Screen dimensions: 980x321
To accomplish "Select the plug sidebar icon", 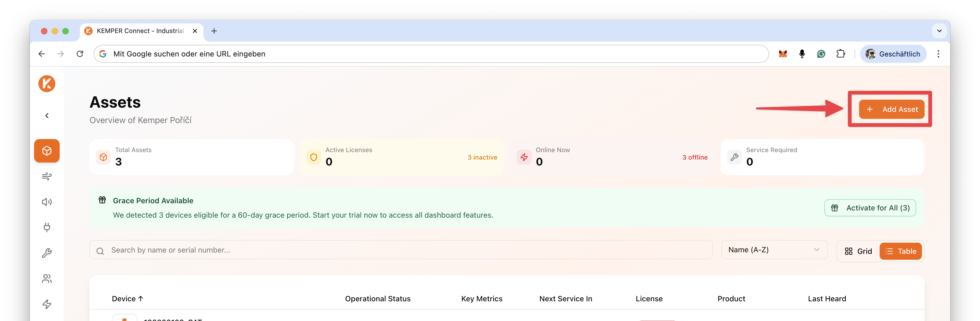I will (47, 227).
